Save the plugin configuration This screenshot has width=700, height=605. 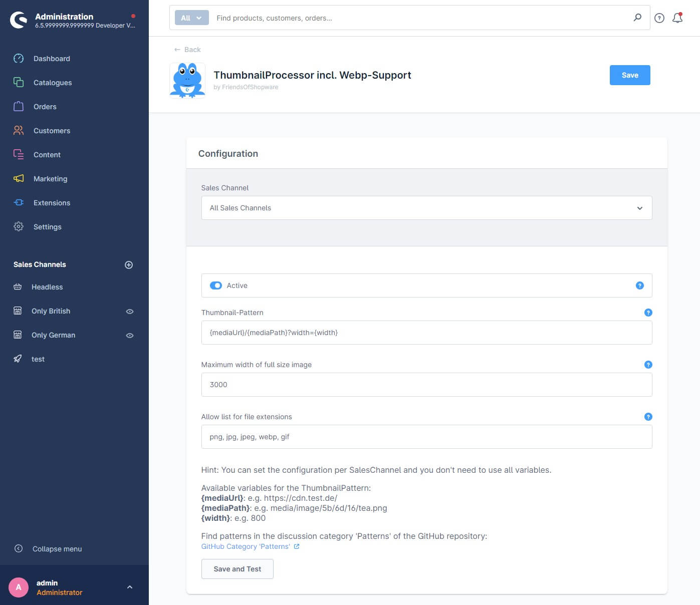point(630,75)
